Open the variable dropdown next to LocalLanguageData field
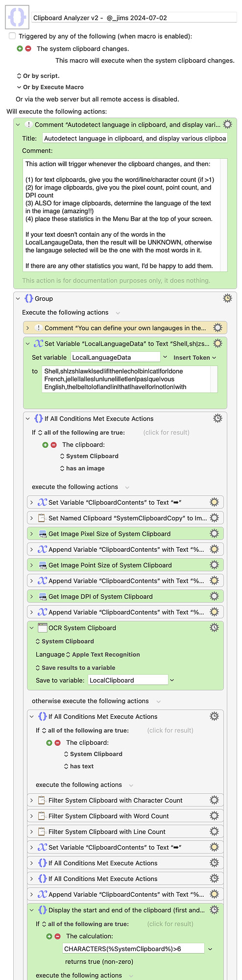 [x=165, y=357]
